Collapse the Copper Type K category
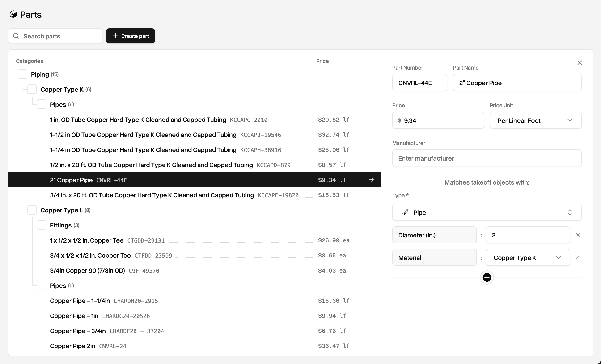601x364 pixels. pos(32,89)
